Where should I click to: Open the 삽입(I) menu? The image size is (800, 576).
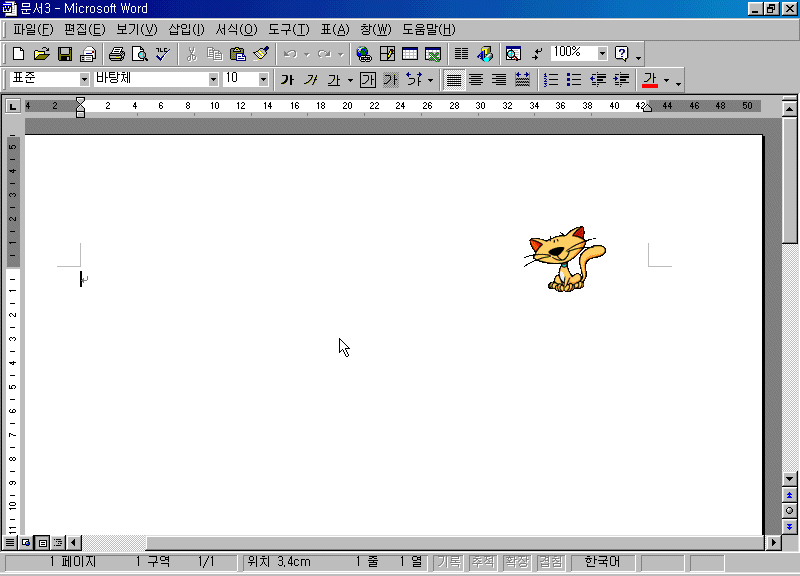click(x=186, y=30)
